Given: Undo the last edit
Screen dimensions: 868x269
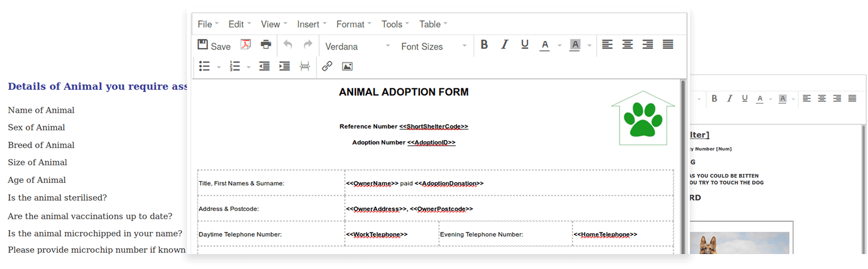Looking at the screenshot, I should pos(288,45).
